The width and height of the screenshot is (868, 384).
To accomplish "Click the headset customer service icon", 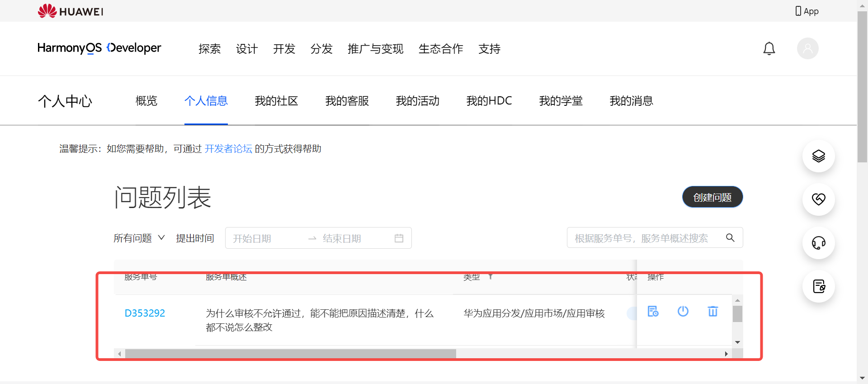I will (819, 243).
